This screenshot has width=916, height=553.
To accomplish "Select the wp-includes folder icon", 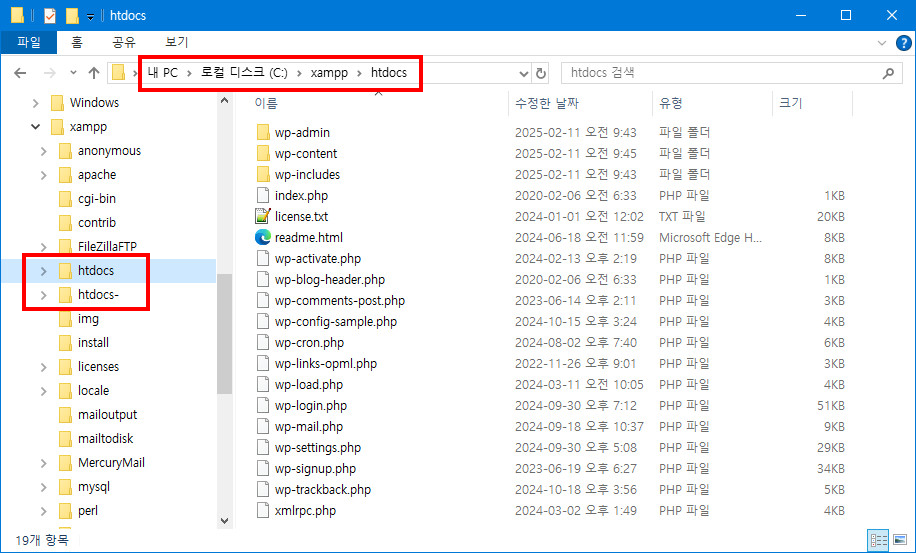I will tap(263, 175).
